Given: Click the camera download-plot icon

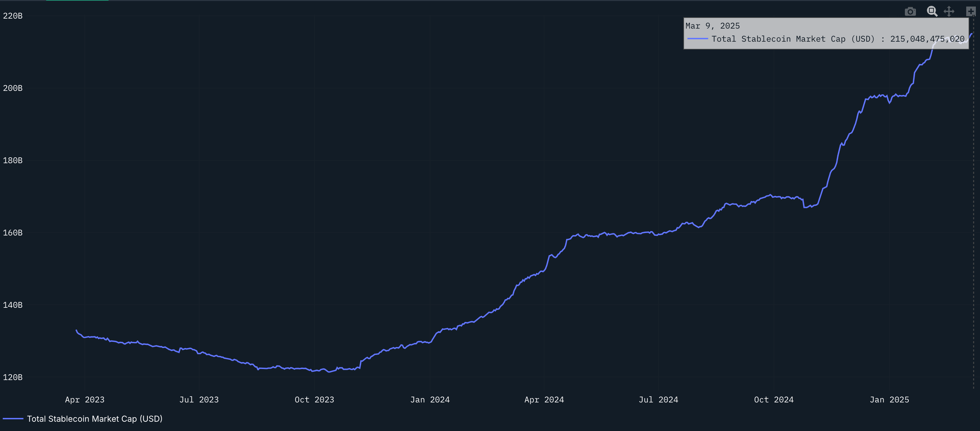Looking at the screenshot, I should pyautogui.click(x=910, y=12).
